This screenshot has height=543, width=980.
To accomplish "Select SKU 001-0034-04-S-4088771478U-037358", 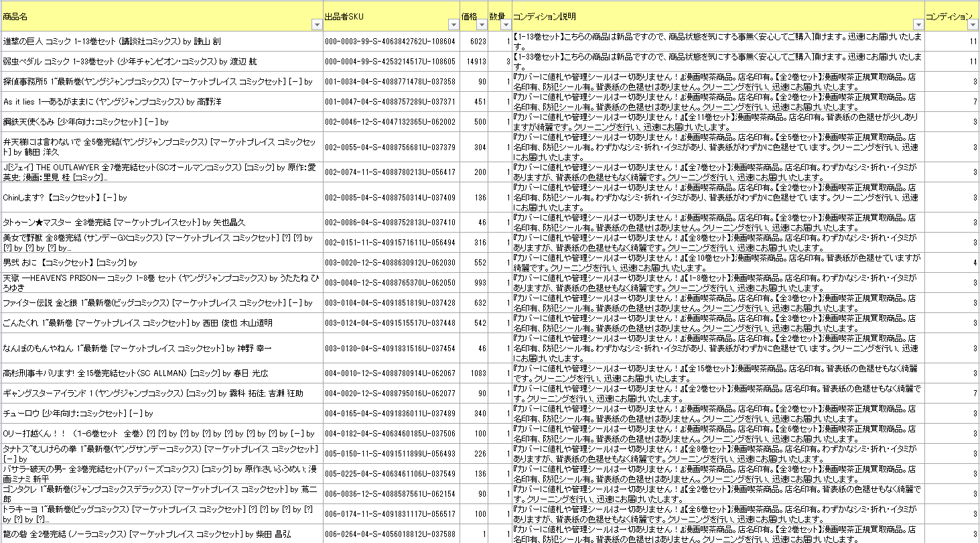I will click(x=391, y=82).
